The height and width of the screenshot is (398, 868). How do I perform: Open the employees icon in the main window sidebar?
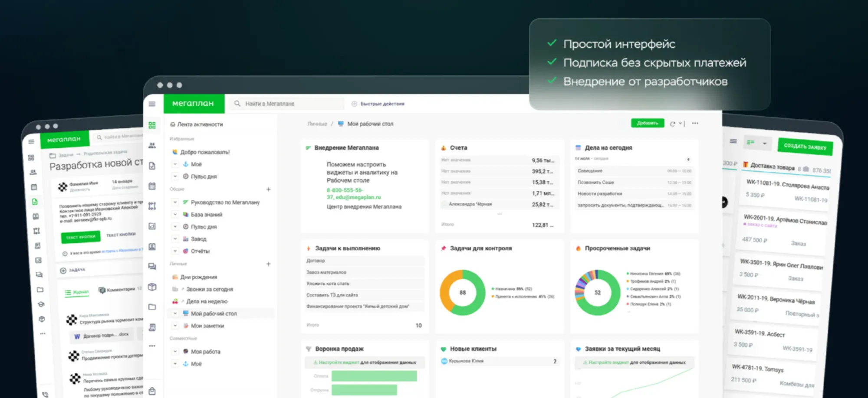[x=152, y=146]
